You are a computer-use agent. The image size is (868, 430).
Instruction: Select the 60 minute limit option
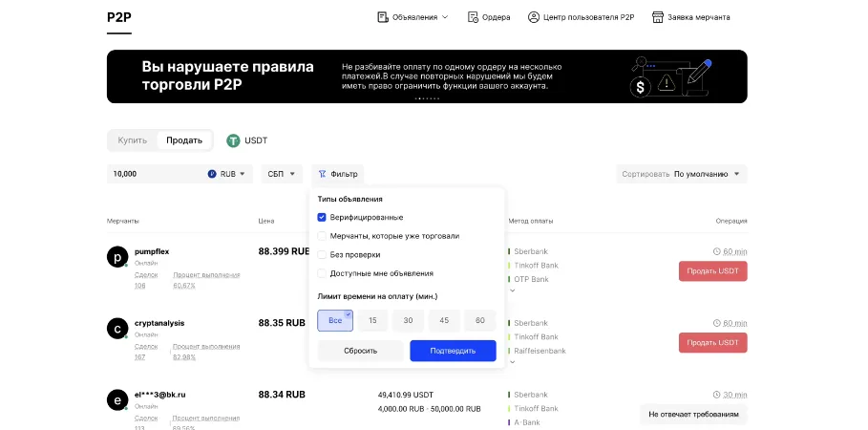tap(480, 320)
